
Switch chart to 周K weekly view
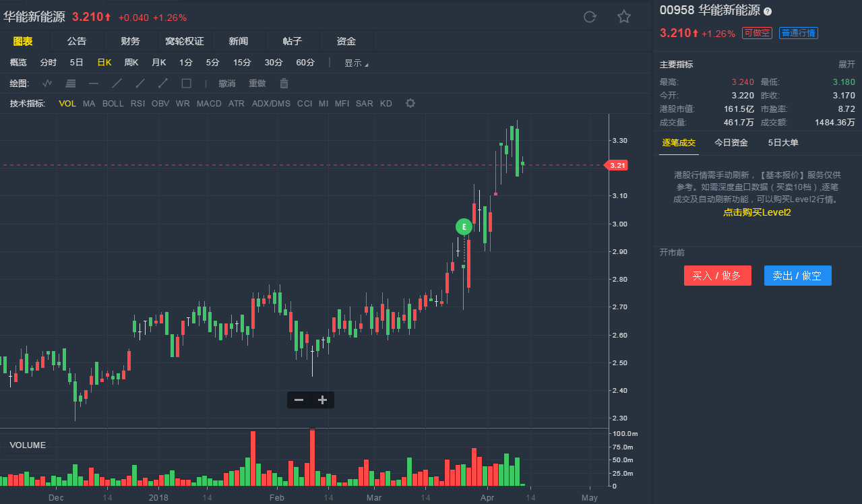[x=131, y=62]
